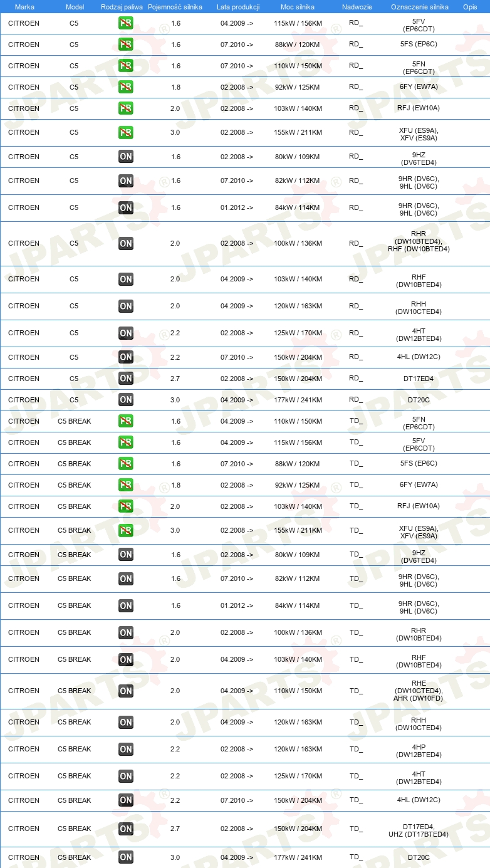
Task: Click the ON icon in C5 RD_ RHH (DW10CTED4) row
Action: tap(126, 306)
